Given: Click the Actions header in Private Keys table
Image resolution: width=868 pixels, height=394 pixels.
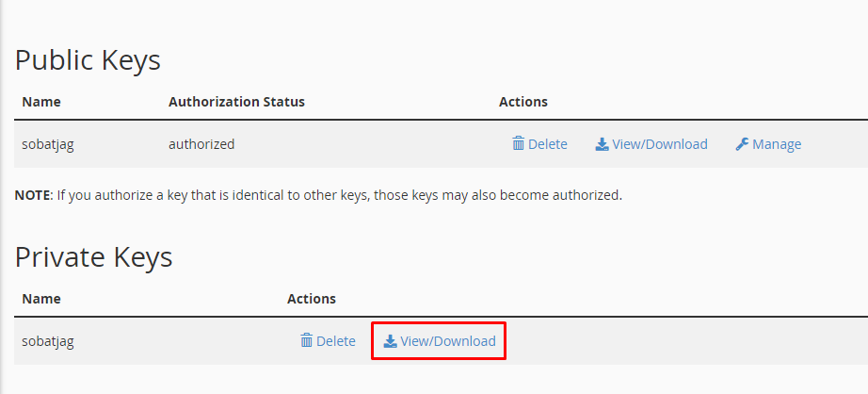Looking at the screenshot, I should [311, 299].
